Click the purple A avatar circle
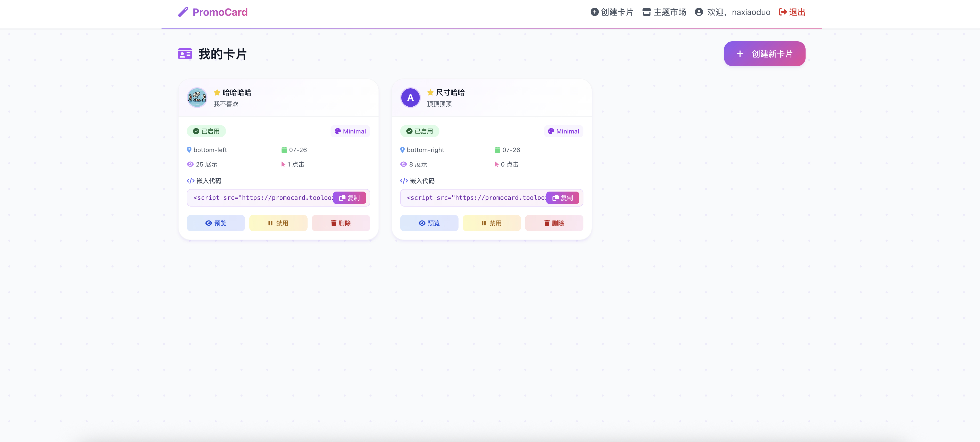 tap(410, 98)
